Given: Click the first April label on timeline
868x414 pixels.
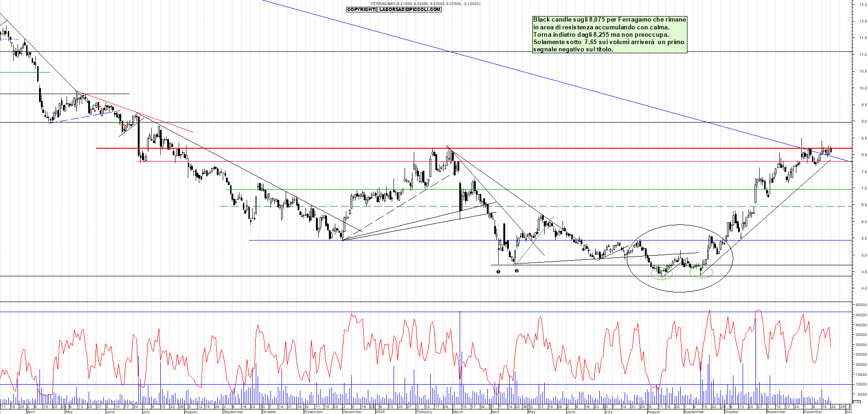Looking at the screenshot, I should click(31, 412).
